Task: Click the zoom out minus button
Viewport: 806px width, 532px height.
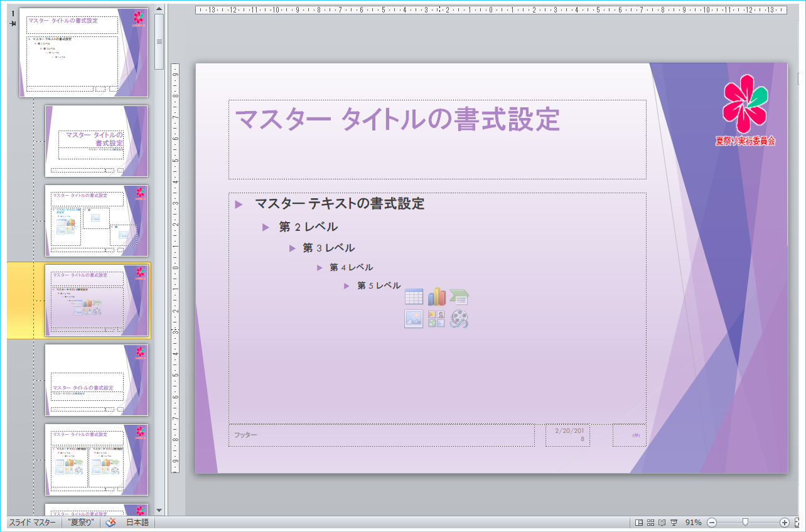Action: point(712,523)
